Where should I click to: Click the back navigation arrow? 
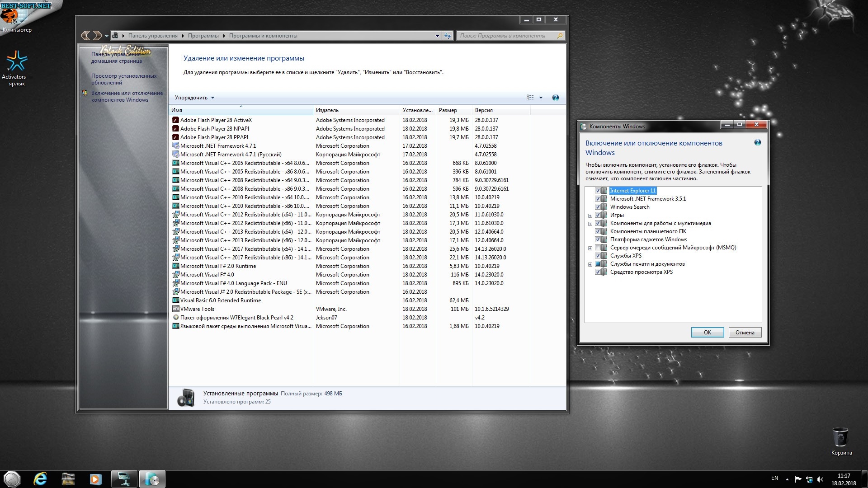click(x=85, y=35)
